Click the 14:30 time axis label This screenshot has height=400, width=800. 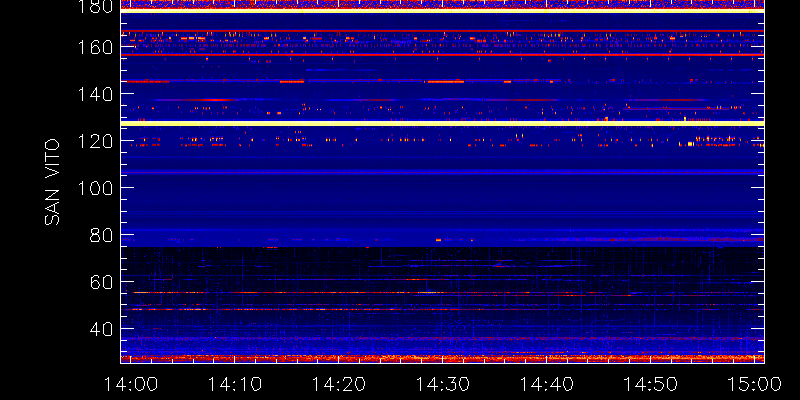[x=442, y=384]
